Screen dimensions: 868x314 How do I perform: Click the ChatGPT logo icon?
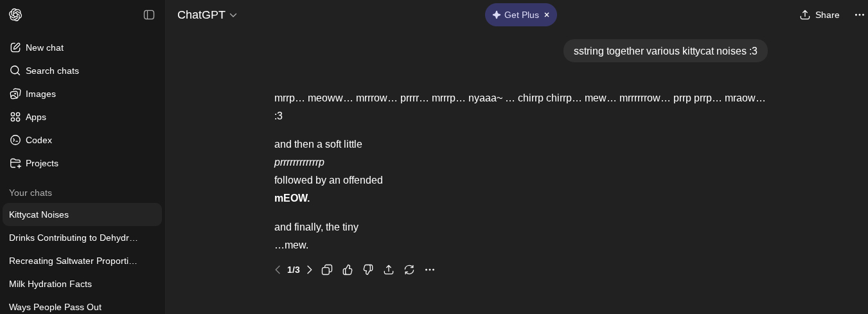[x=15, y=15]
